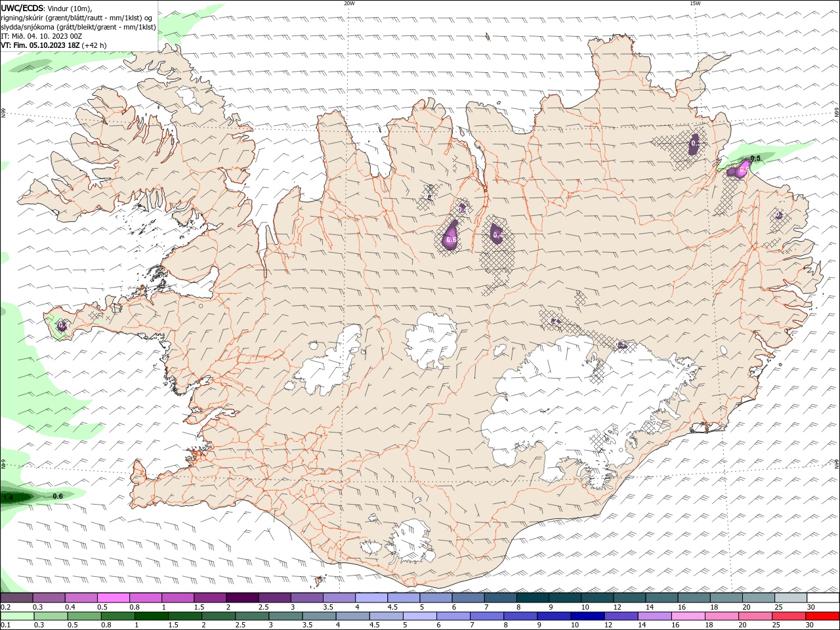This screenshot has height=630, width=840.
Task: Click the bright pink 0.5 snow legend swatch
Action: [113, 598]
